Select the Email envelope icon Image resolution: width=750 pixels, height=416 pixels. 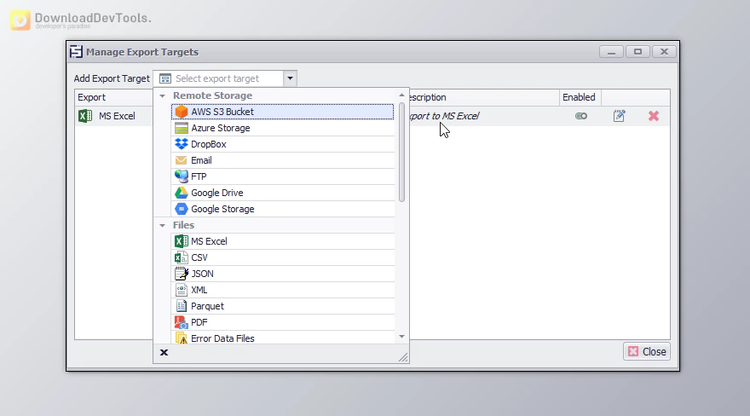click(x=181, y=160)
